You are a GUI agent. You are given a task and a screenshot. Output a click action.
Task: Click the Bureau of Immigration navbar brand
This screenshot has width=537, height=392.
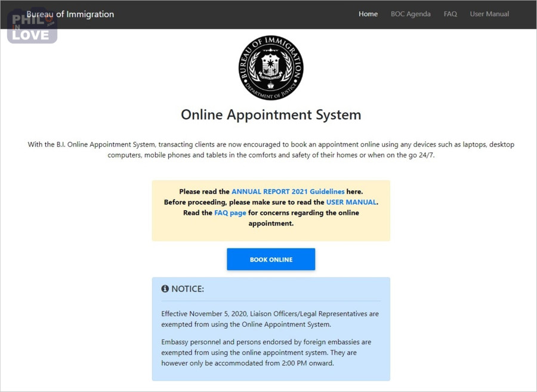click(x=70, y=14)
